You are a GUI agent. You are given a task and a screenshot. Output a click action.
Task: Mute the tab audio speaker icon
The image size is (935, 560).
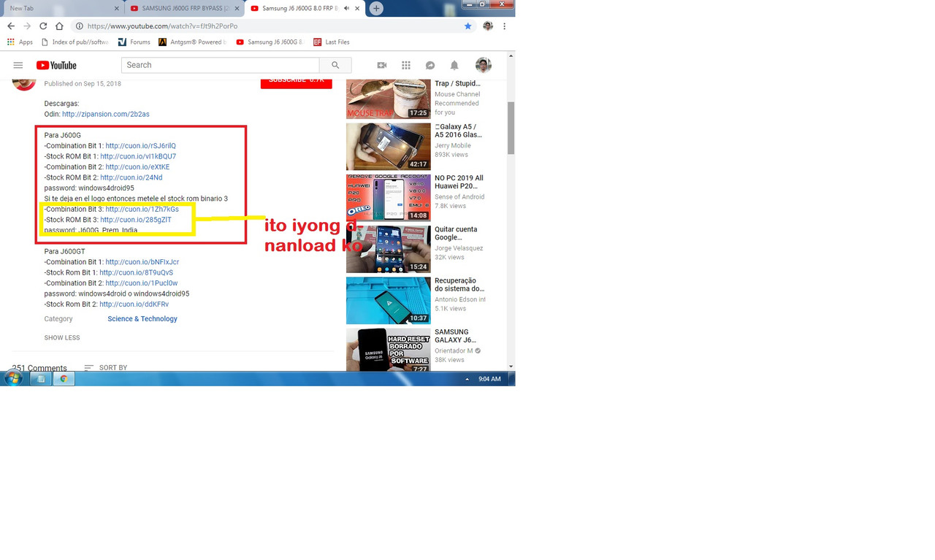[347, 9]
